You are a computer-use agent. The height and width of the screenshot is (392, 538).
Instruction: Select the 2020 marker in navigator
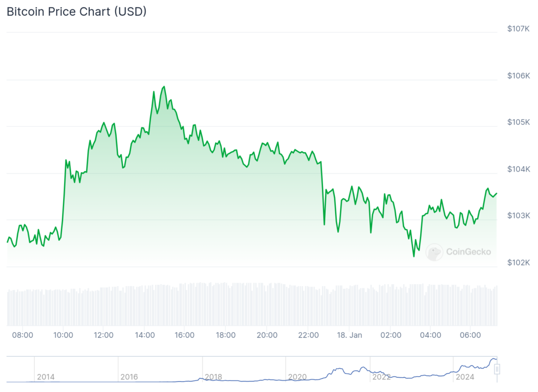click(297, 377)
